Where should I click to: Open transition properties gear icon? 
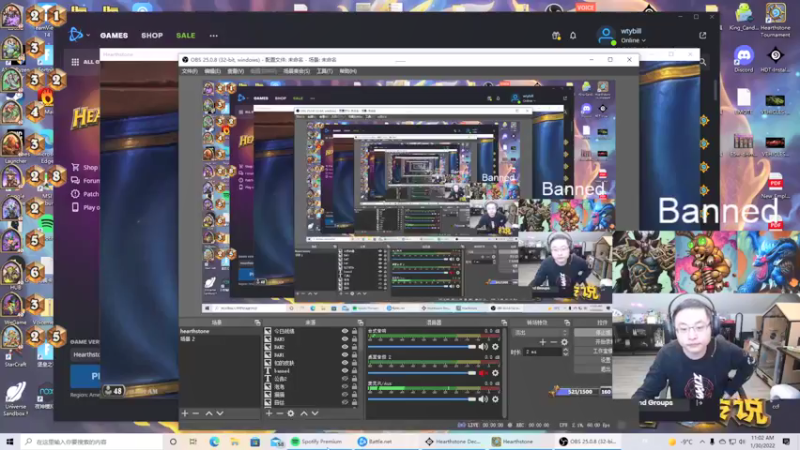click(564, 342)
